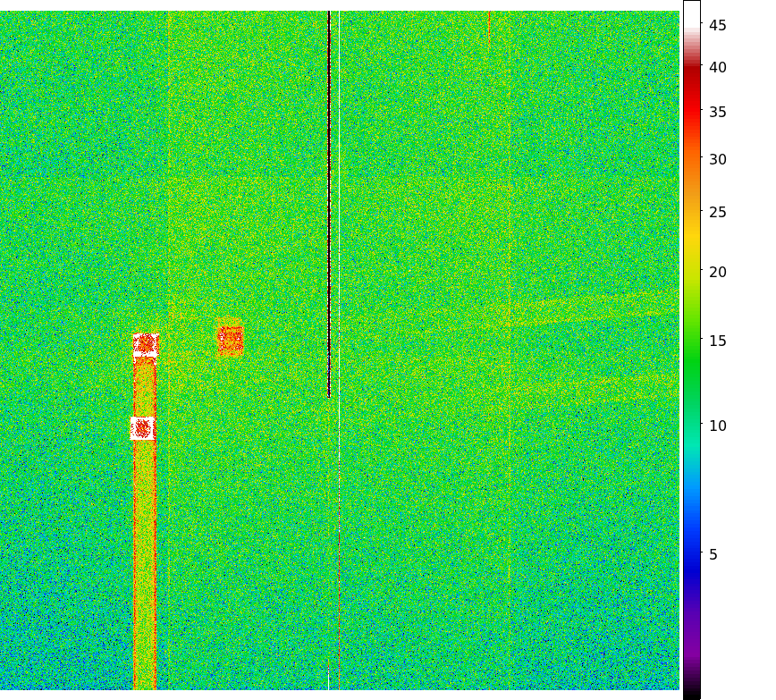Screen dimensions: 776x700
Task: Click the colorbar tick label 15
Action: [x=718, y=342]
